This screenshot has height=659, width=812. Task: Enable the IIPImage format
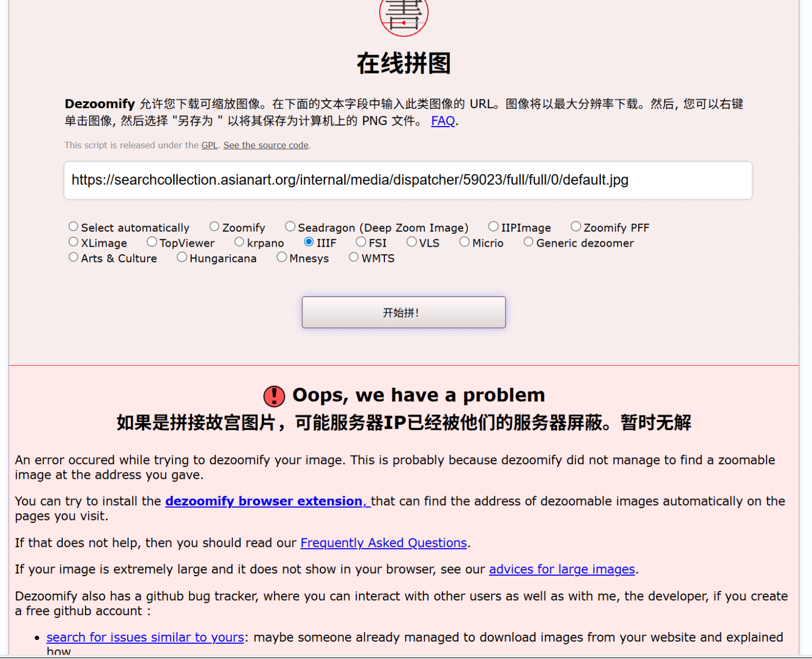[x=493, y=226]
